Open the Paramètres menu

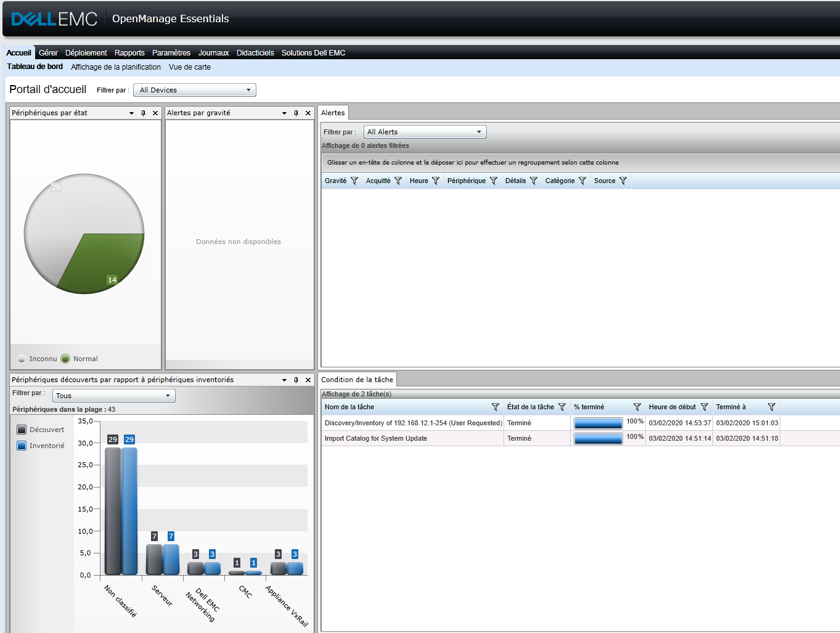pyautogui.click(x=171, y=53)
